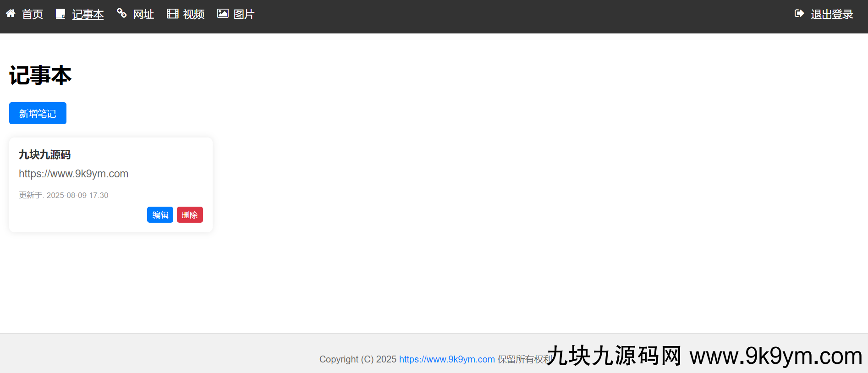Delete the note using red 删除 button
Viewport: 868px width, 373px height.
click(190, 215)
